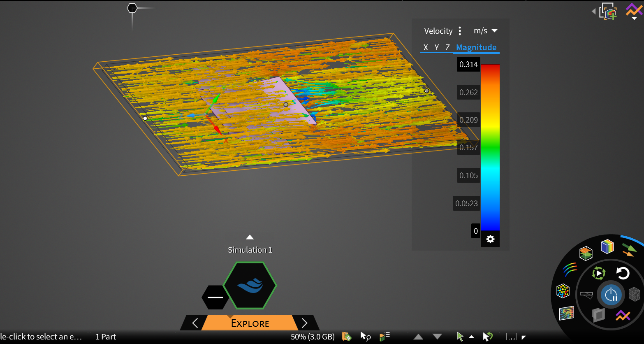The height and width of the screenshot is (344, 644).
Task: Click the capture results snapshot icon at top right
Action: tap(608, 11)
